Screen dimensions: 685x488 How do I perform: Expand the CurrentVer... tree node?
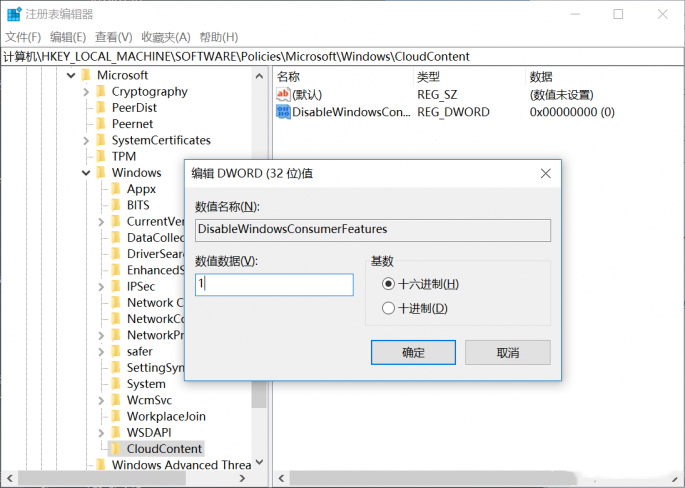101,222
